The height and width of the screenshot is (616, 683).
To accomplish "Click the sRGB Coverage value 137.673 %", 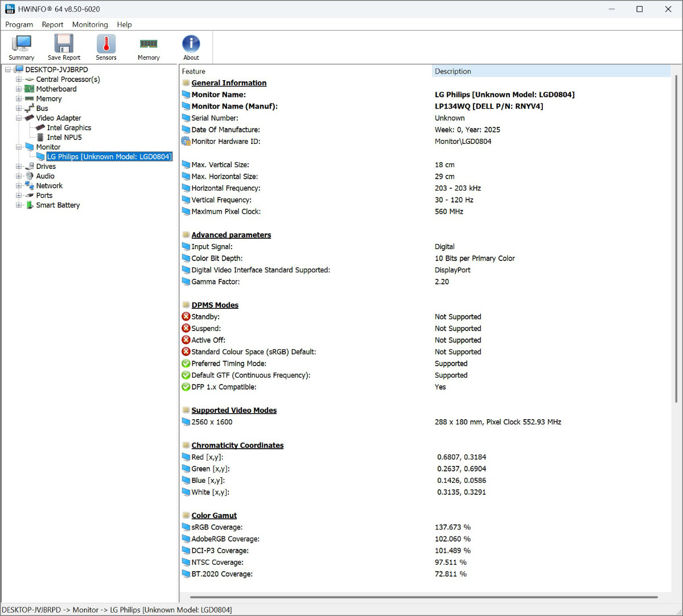I will point(452,527).
